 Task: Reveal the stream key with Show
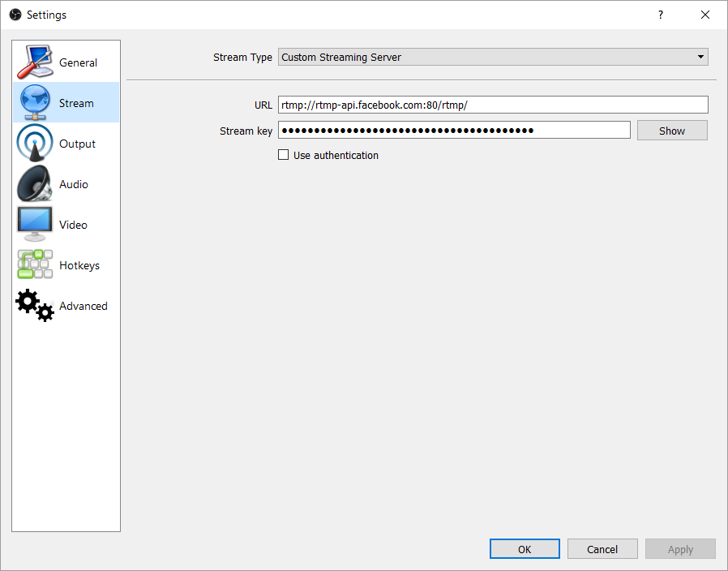tap(672, 131)
